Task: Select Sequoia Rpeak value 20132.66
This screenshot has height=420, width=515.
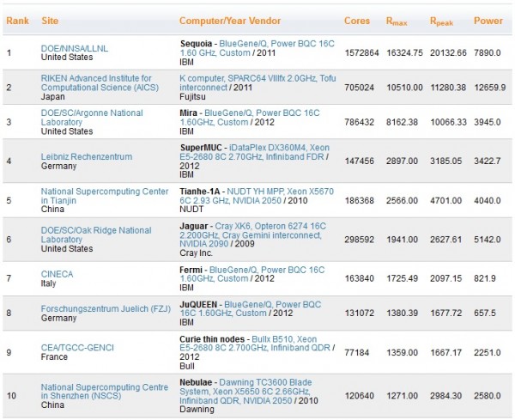Action: [x=448, y=53]
